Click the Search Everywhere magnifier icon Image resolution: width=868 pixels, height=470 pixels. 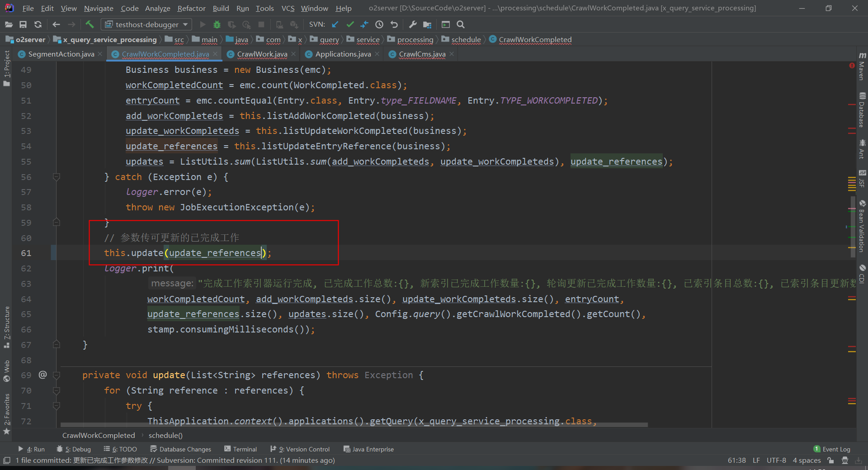point(461,24)
